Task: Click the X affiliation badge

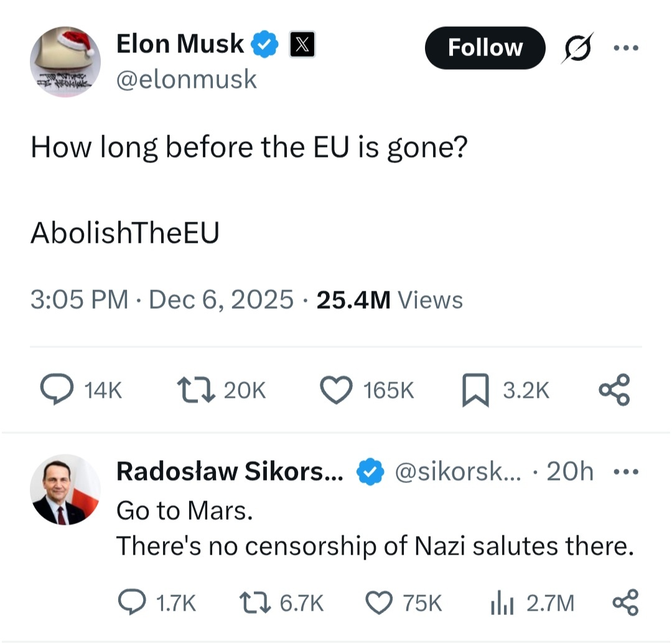Action: pos(302,45)
